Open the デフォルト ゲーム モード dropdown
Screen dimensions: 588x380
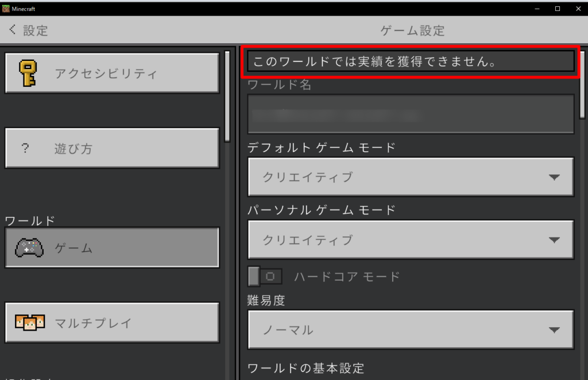pos(411,177)
